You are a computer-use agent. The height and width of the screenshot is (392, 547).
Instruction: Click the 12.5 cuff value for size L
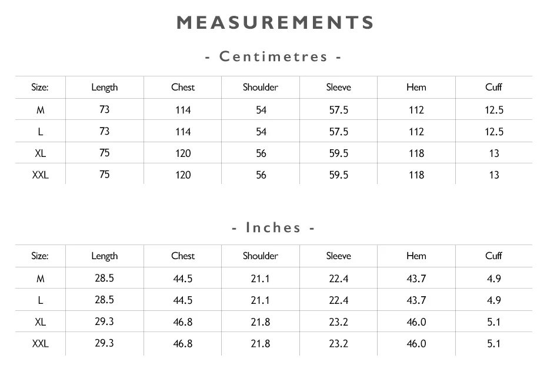(x=494, y=132)
